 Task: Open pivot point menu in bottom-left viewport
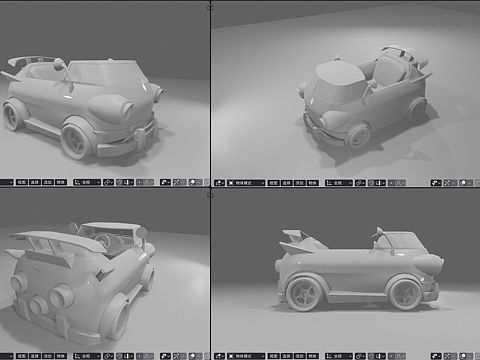pyautogui.click(x=109, y=356)
